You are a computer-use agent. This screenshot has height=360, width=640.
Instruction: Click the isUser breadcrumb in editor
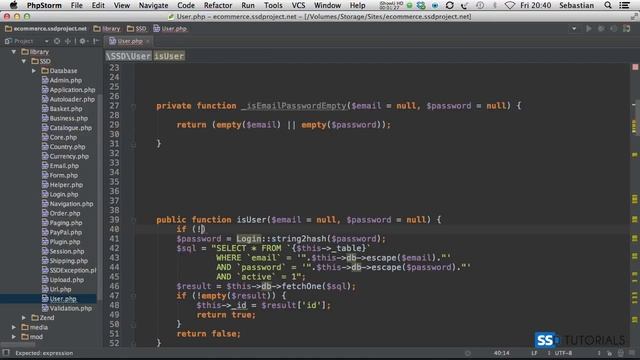click(169, 56)
